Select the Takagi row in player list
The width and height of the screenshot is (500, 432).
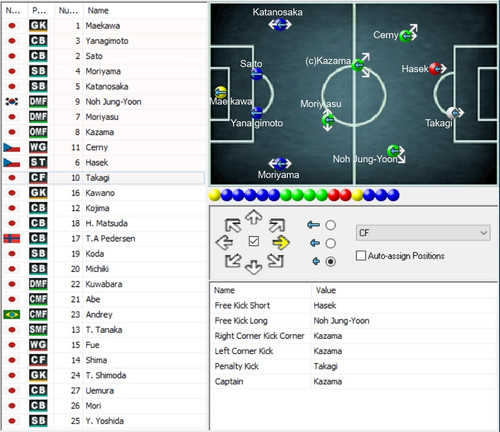(103, 178)
